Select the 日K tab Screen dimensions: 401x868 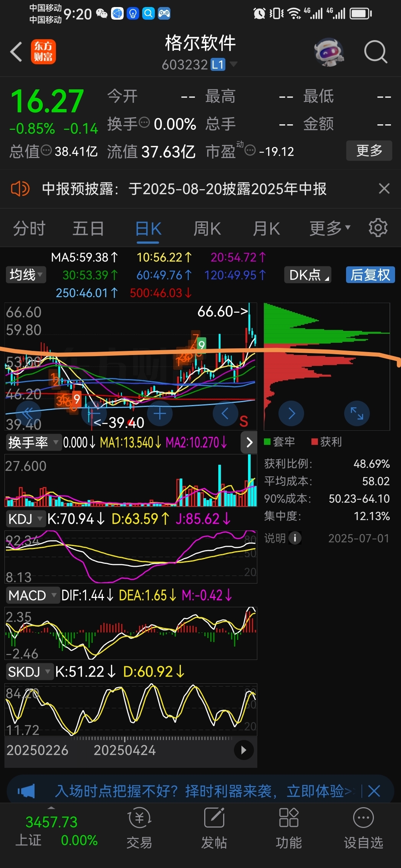point(148,228)
